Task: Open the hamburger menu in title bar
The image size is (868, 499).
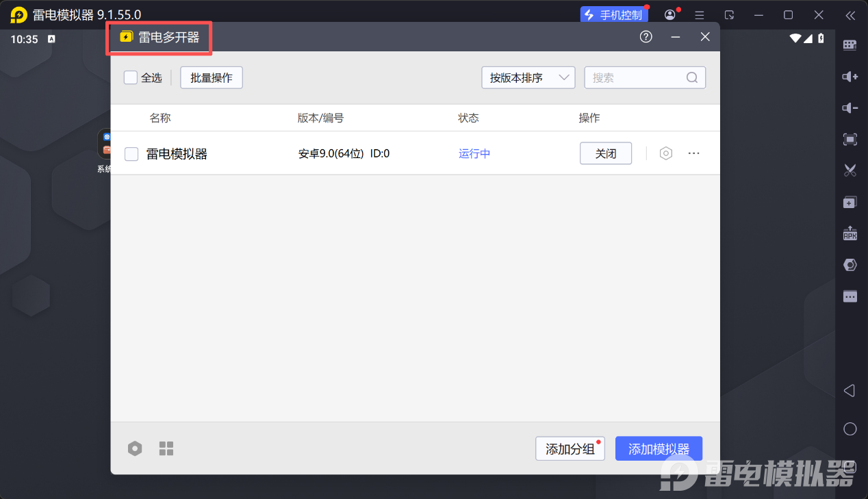Action: click(x=699, y=15)
